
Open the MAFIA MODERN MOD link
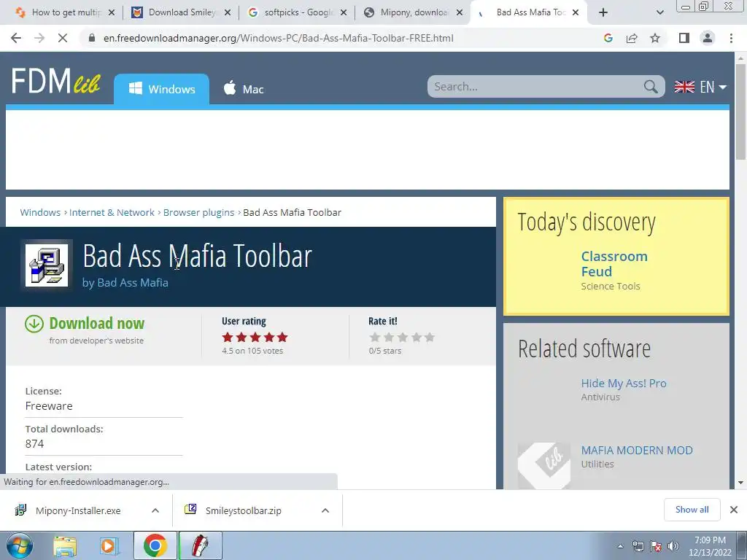coord(637,451)
